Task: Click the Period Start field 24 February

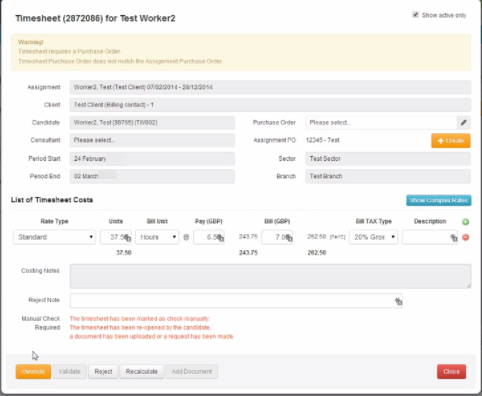Action: coord(152,159)
